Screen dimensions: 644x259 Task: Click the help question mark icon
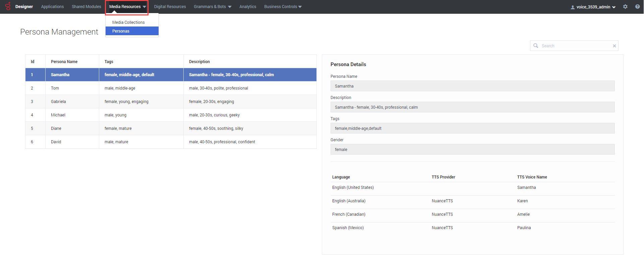[x=637, y=7]
